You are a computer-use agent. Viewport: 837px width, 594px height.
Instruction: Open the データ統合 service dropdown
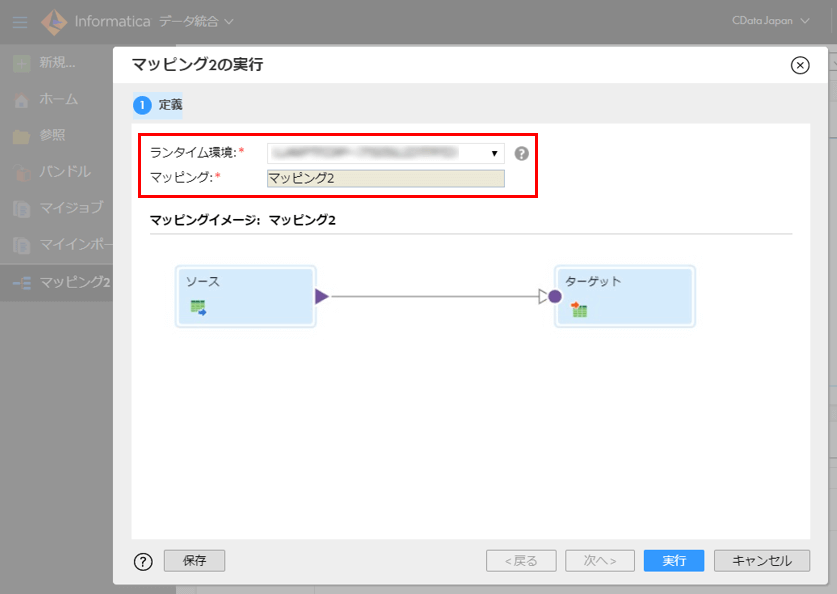196,21
